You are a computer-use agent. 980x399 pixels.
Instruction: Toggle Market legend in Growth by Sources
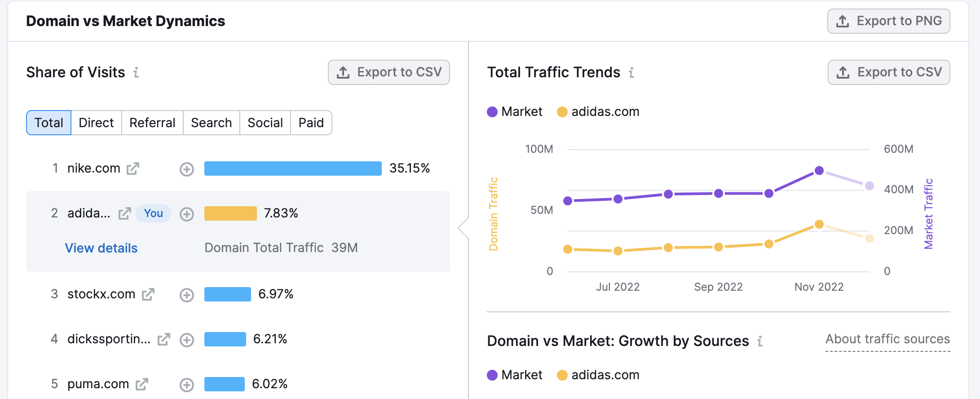[515, 375]
